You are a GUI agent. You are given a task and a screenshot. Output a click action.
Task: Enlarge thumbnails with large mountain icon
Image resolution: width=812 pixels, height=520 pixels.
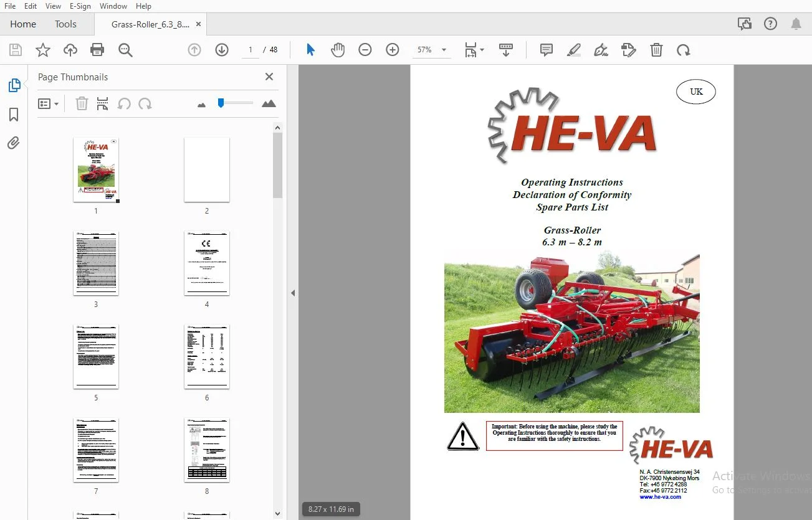click(269, 104)
